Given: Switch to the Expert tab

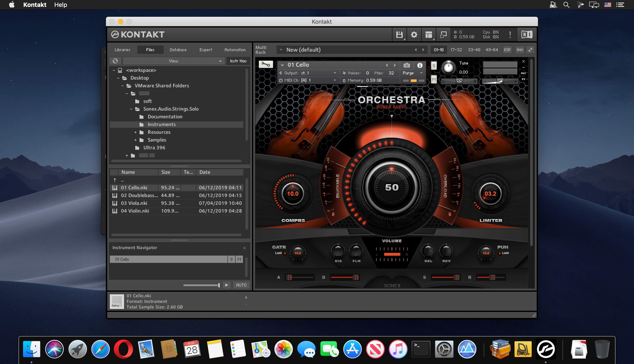Looking at the screenshot, I should pyautogui.click(x=206, y=50).
